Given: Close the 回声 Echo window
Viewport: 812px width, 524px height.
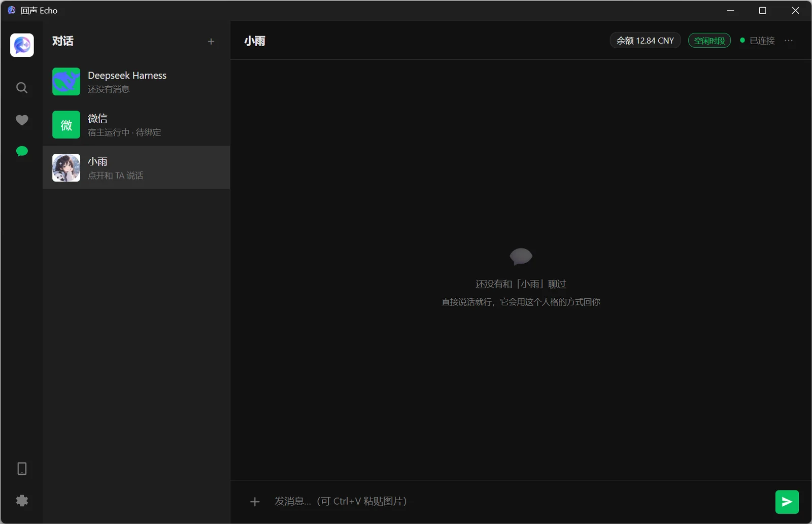Looking at the screenshot, I should click(795, 10).
